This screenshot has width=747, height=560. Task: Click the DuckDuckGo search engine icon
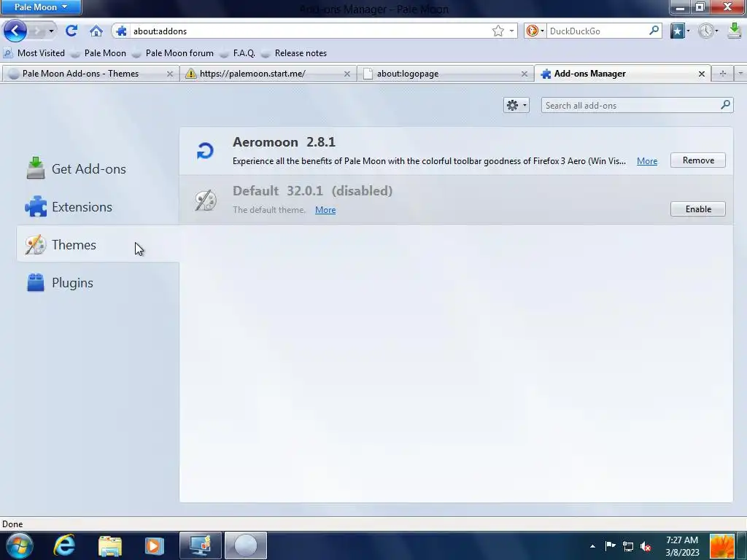coord(532,31)
